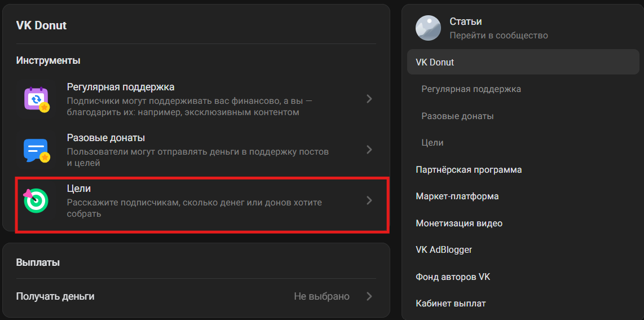Screen dimensions: 644x320
Task: Click the Статьи community avatar
Action: [x=428, y=28]
